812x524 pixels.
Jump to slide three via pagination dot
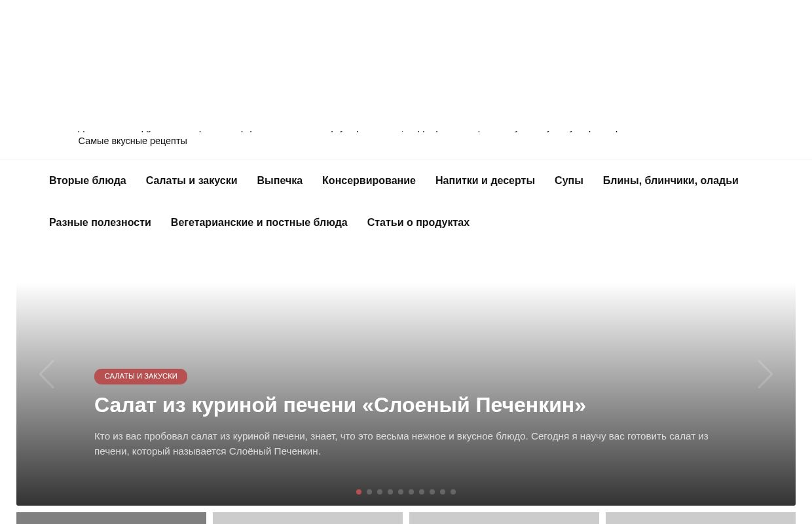pos(380,492)
